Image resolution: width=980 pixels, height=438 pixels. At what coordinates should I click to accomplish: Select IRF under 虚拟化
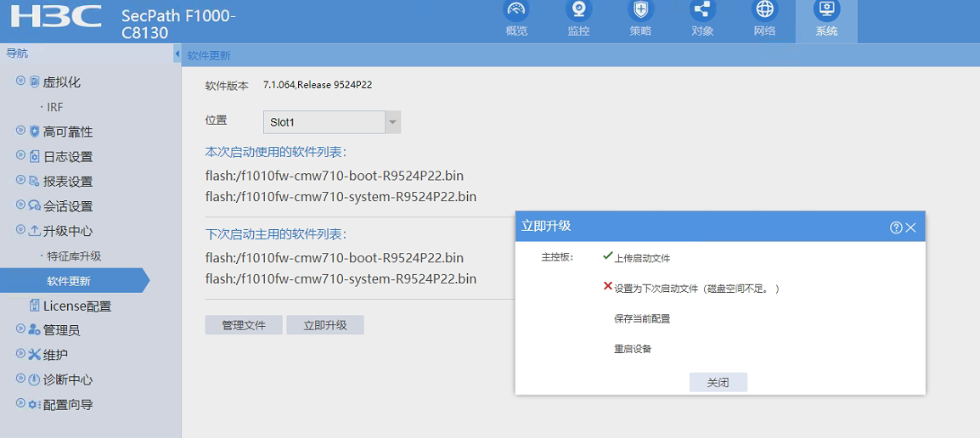tap(55, 108)
